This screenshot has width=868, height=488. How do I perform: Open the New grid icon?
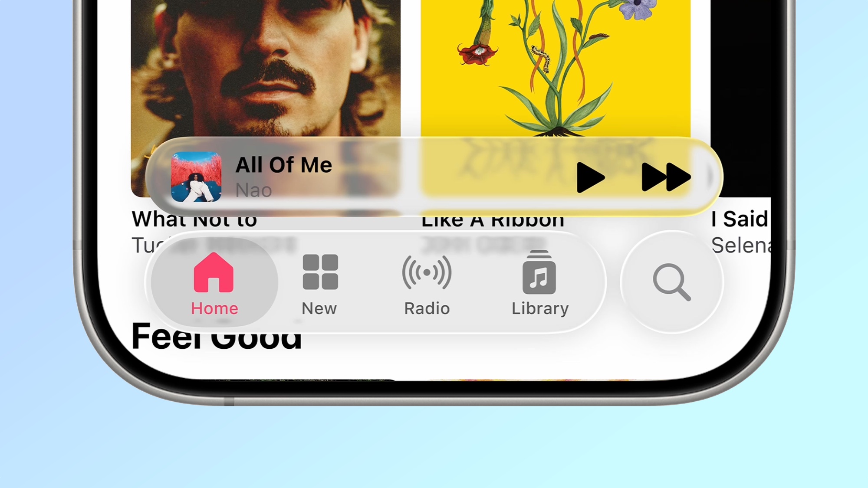click(x=320, y=272)
